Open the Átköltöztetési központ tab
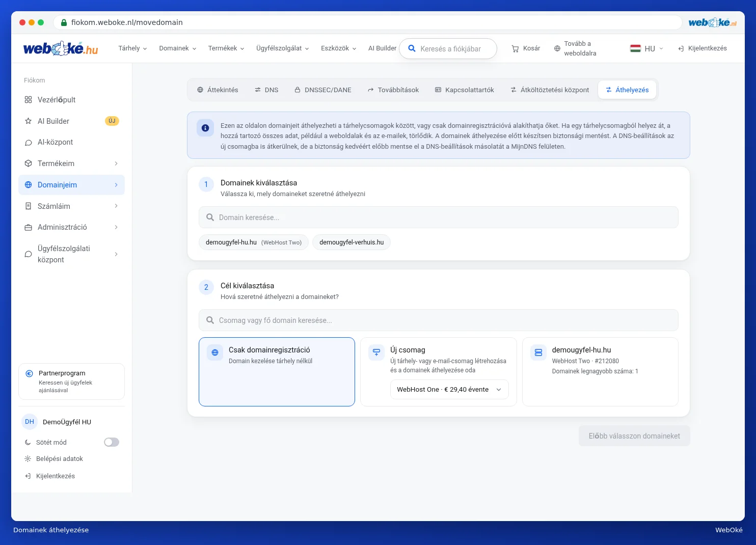The image size is (756, 545). click(550, 90)
